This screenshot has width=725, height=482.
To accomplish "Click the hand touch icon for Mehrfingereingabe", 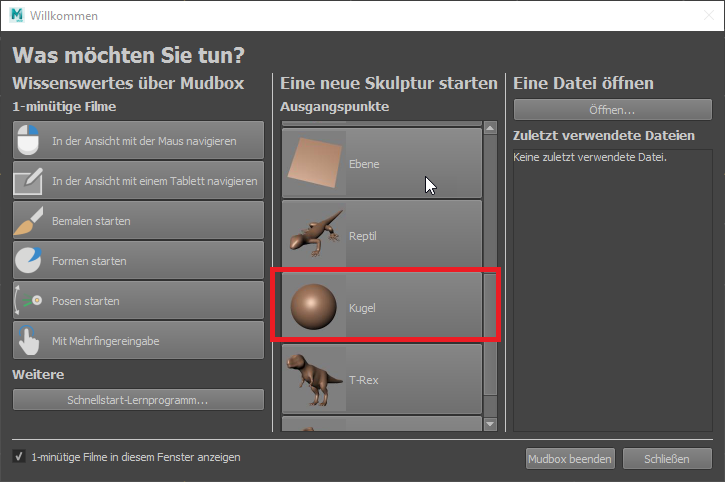I will pyautogui.click(x=28, y=340).
